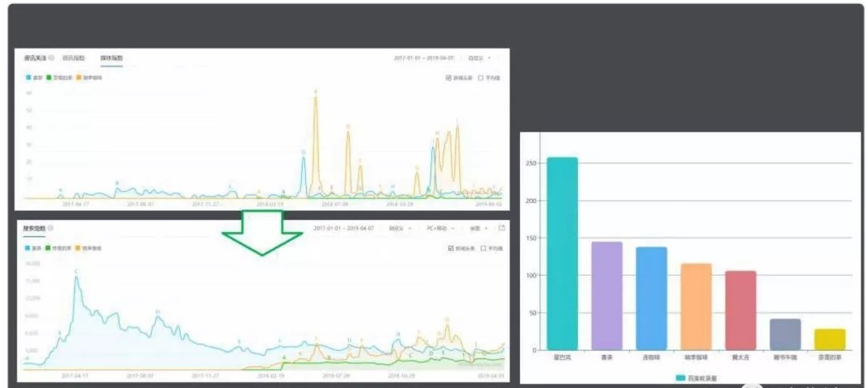868x388 pixels.
Task: Switch to 媒体指数 tab
Action: tap(111, 57)
